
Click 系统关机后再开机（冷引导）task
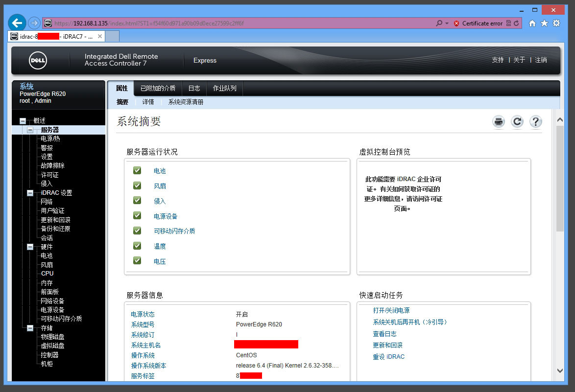coord(410,322)
